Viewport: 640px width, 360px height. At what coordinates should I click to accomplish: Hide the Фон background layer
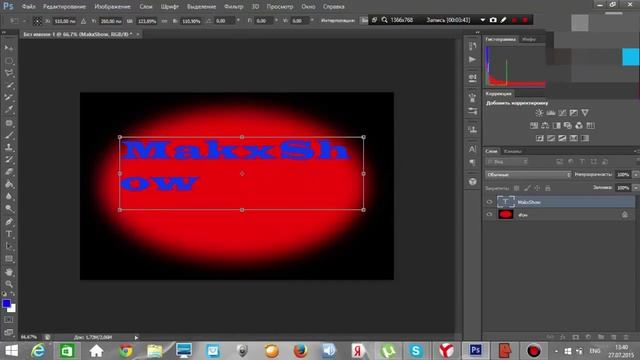489,214
